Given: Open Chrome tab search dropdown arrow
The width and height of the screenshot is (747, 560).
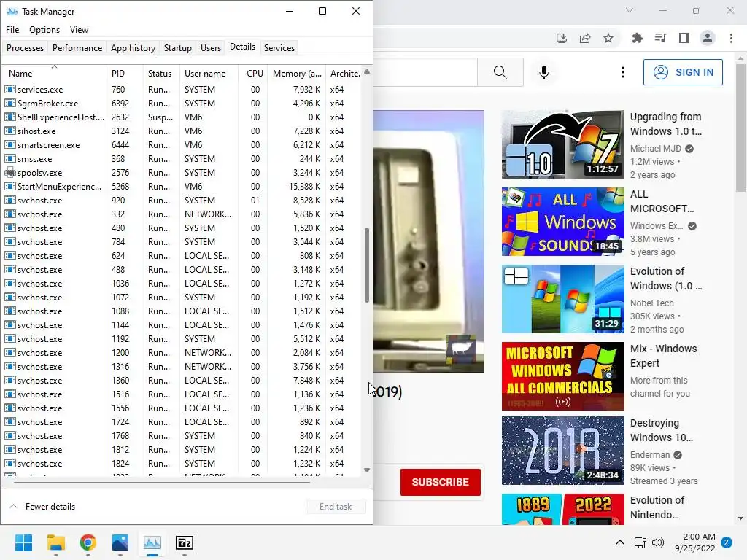Looking at the screenshot, I should [x=630, y=10].
